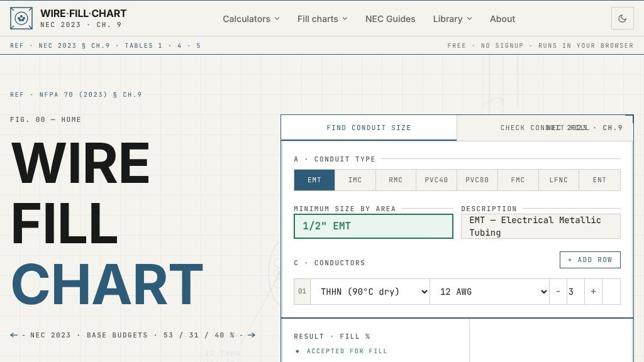
Task: Click the left arrow beside NEC 2023 base budgets
Action: (14, 335)
